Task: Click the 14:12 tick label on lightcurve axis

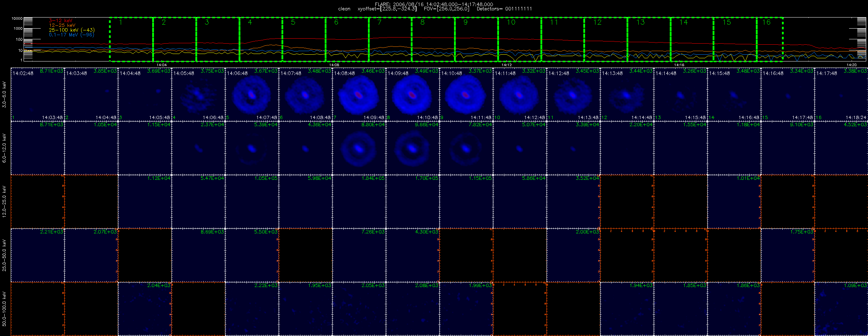Action: pyautogui.click(x=507, y=65)
